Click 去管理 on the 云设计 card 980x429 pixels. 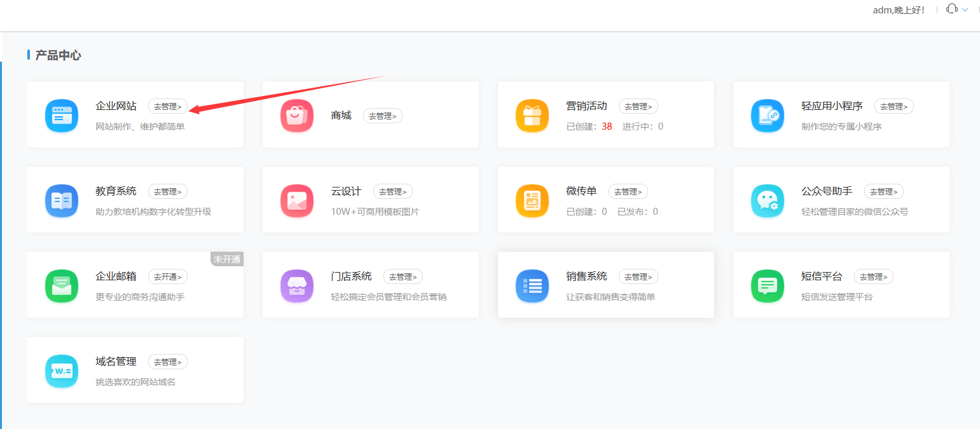392,191
